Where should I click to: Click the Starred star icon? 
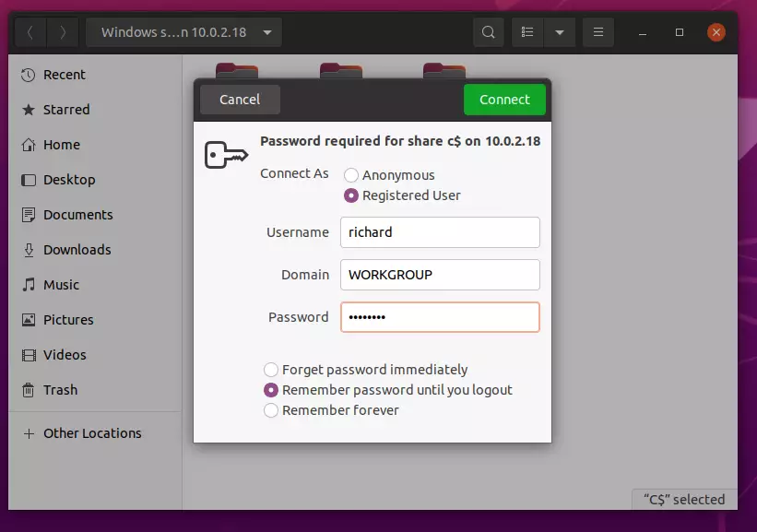(x=29, y=110)
